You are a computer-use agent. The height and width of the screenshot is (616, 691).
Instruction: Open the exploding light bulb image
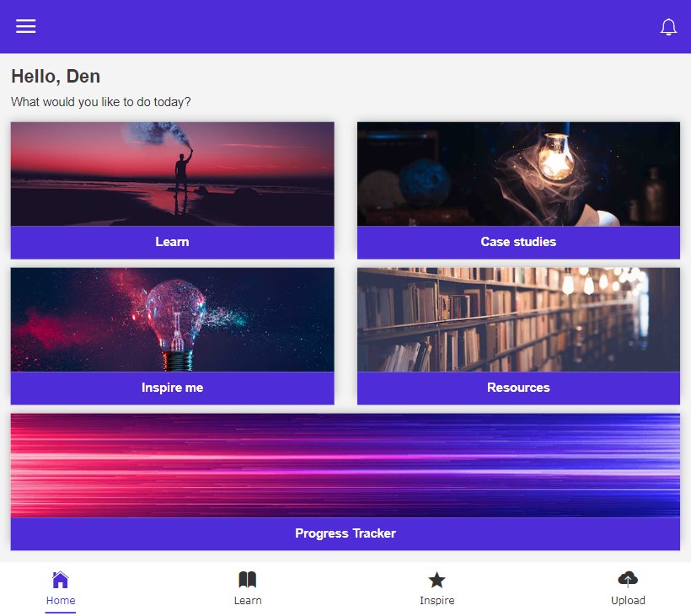pos(172,319)
